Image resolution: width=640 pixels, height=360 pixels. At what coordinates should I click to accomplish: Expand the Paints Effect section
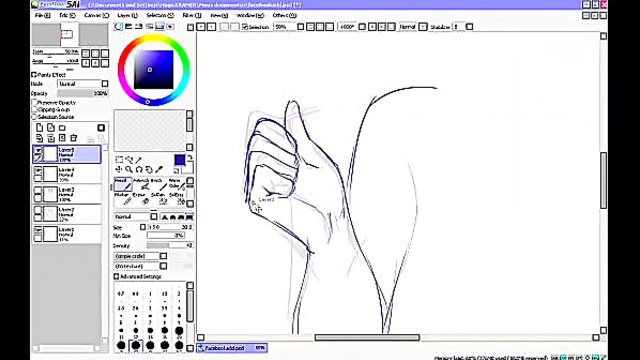[34, 75]
